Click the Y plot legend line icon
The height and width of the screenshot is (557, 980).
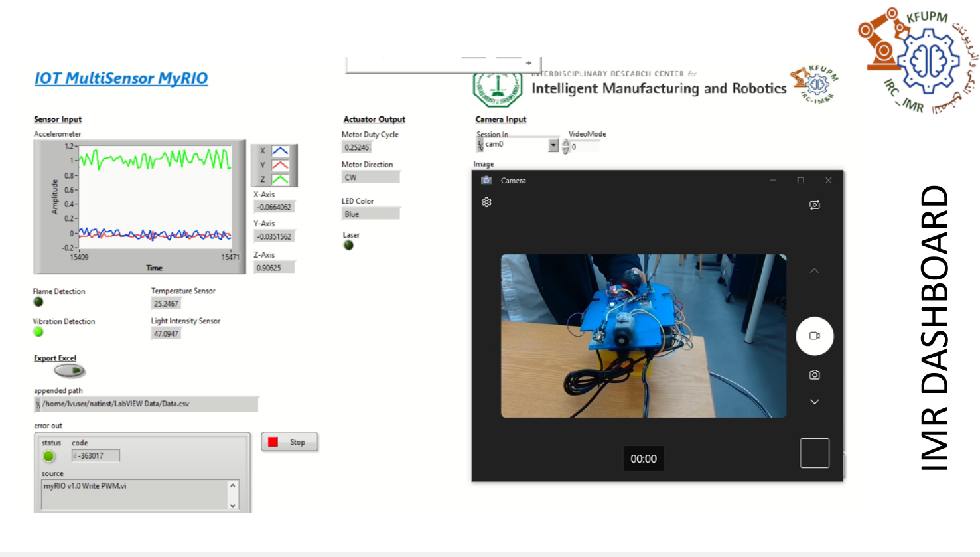click(x=280, y=165)
